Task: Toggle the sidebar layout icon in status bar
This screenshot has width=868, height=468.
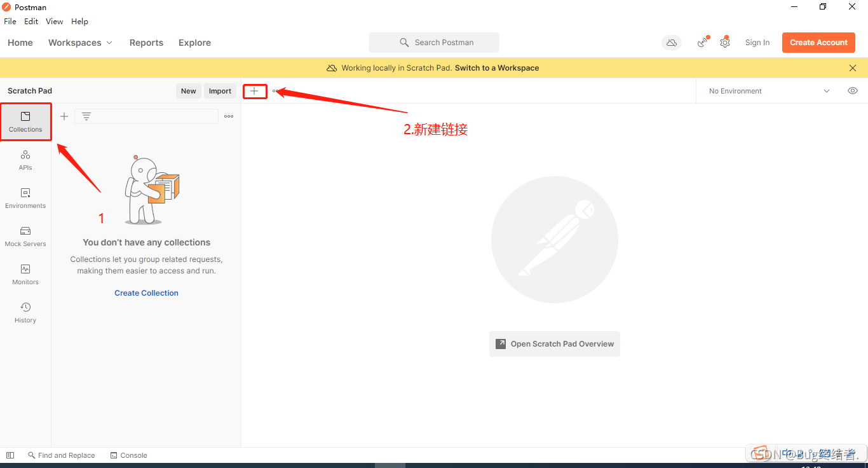Action: tap(10, 455)
